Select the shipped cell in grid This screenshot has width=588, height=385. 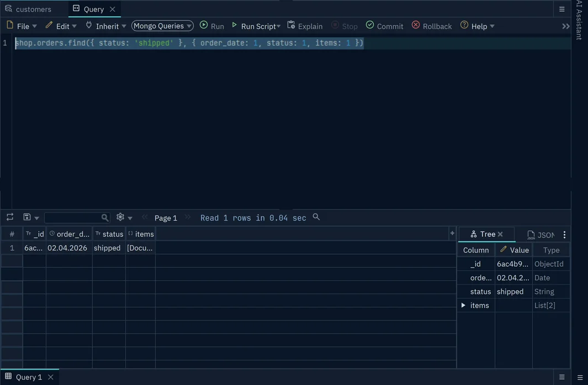coord(109,248)
